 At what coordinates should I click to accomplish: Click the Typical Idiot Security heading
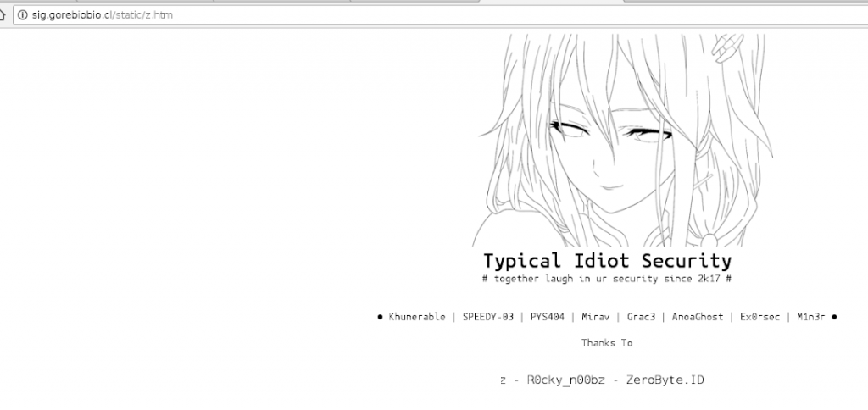pyautogui.click(x=607, y=260)
